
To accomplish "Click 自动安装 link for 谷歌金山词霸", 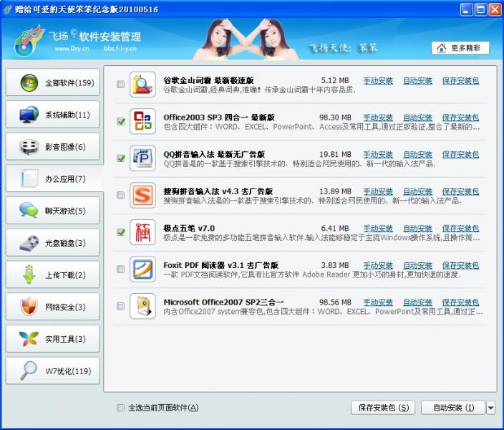I will click(x=417, y=81).
